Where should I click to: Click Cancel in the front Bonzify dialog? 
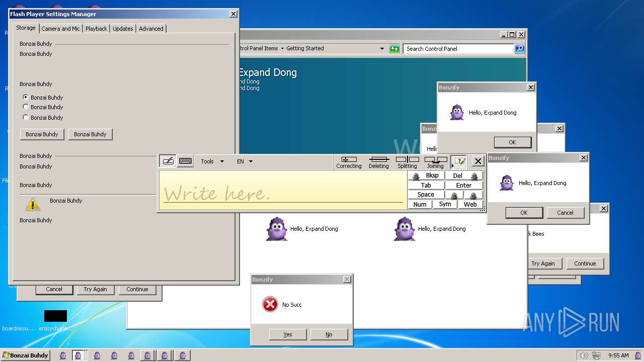565,213
